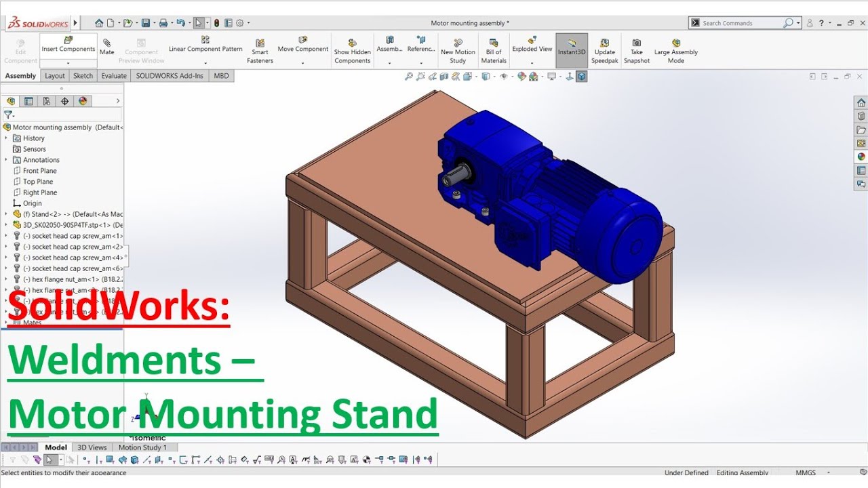868x488 pixels.
Task: Open Options using the gear icon
Action: (x=239, y=23)
